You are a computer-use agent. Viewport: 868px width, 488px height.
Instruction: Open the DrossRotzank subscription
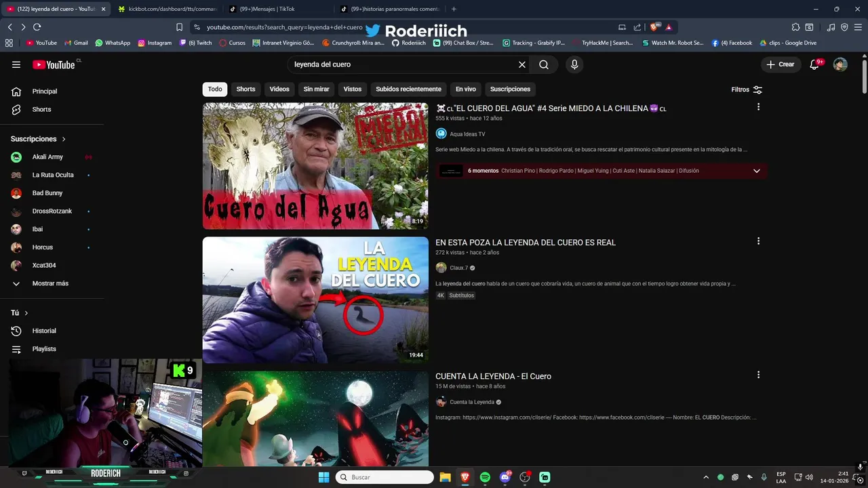click(x=52, y=211)
